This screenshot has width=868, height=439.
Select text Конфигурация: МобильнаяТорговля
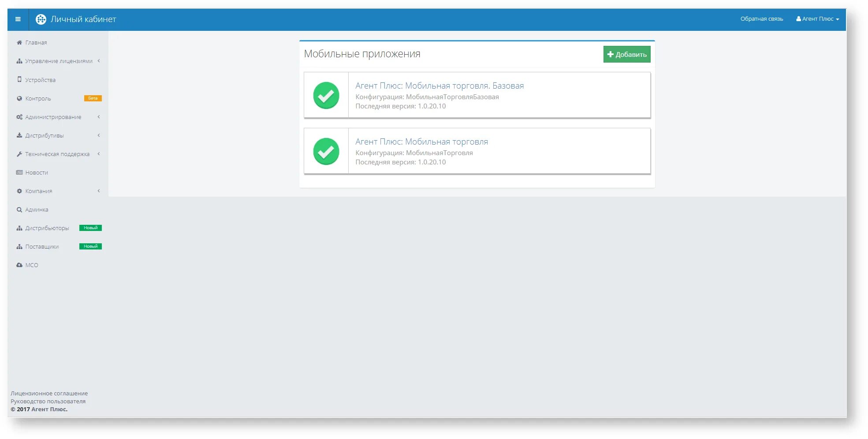[414, 153]
